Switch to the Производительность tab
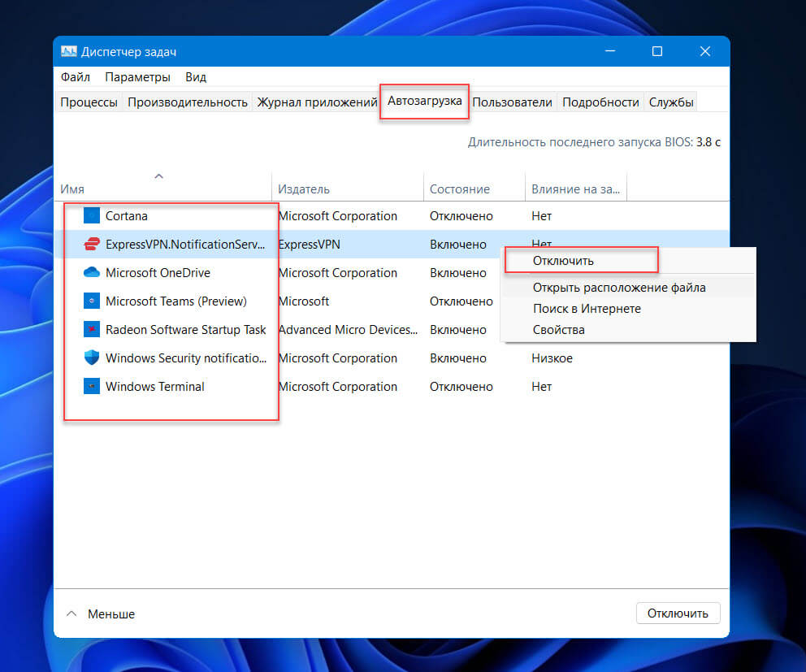 (x=188, y=102)
